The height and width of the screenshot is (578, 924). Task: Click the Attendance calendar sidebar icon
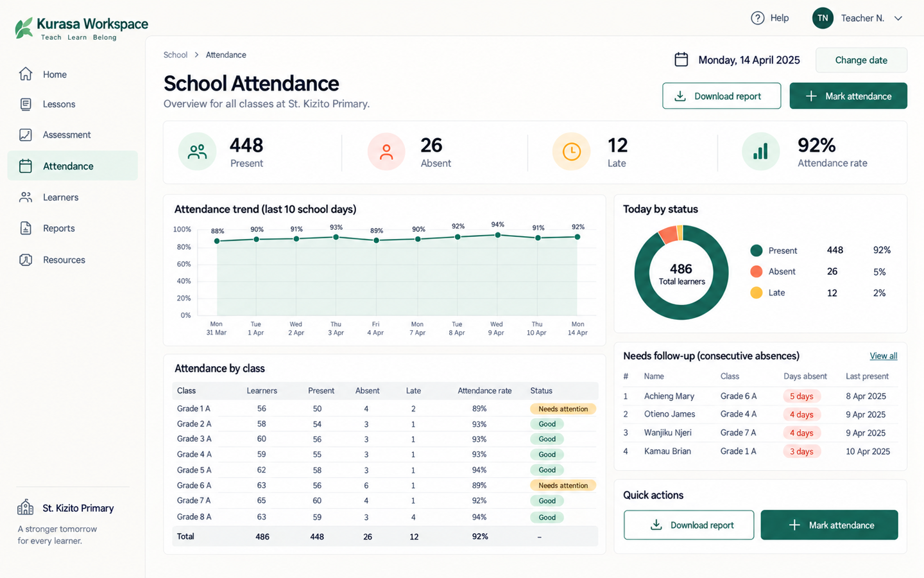click(x=26, y=166)
